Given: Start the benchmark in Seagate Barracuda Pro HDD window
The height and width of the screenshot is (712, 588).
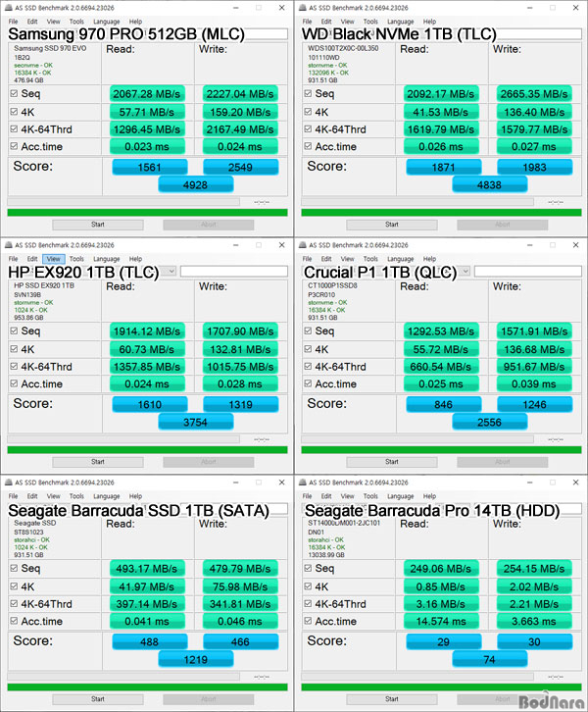Looking at the screenshot, I should point(392,699).
